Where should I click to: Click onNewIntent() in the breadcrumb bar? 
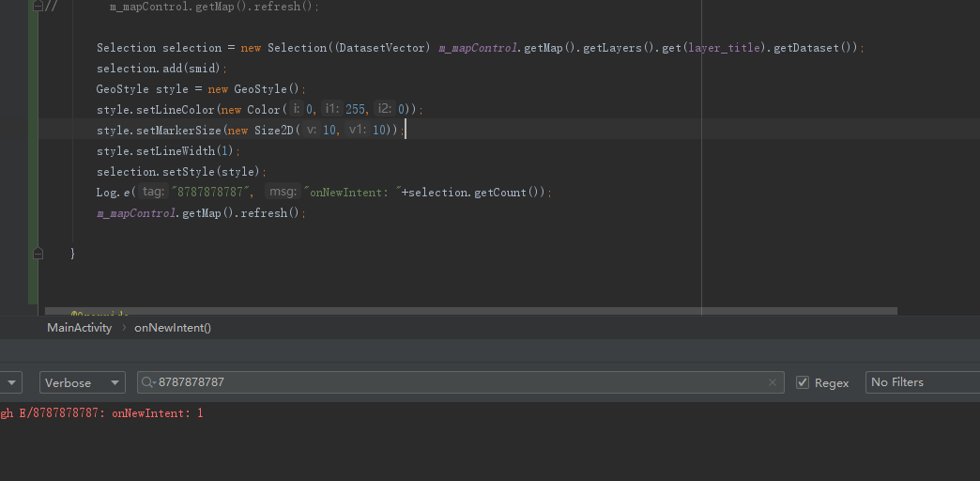point(173,328)
